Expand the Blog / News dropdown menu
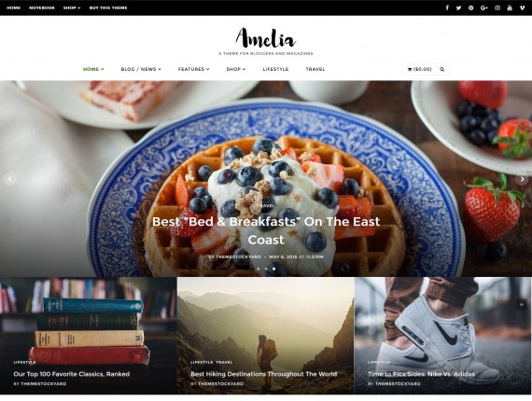532x401 pixels. coord(141,69)
